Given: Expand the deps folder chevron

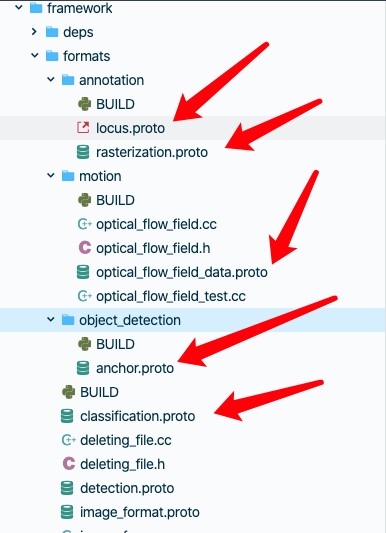Looking at the screenshot, I should [34, 32].
